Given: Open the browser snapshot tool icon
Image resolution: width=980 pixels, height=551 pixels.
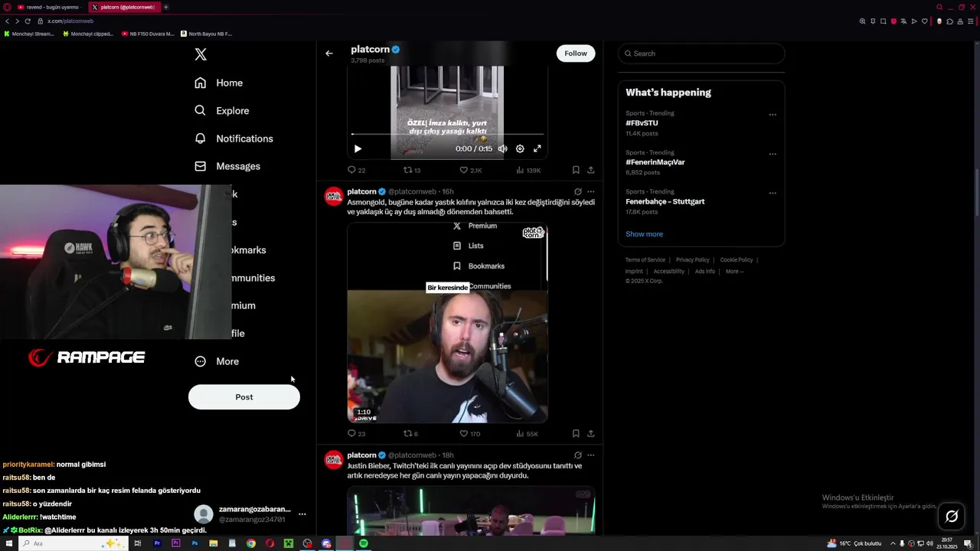Looking at the screenshot, I should (x=883, y=21).
